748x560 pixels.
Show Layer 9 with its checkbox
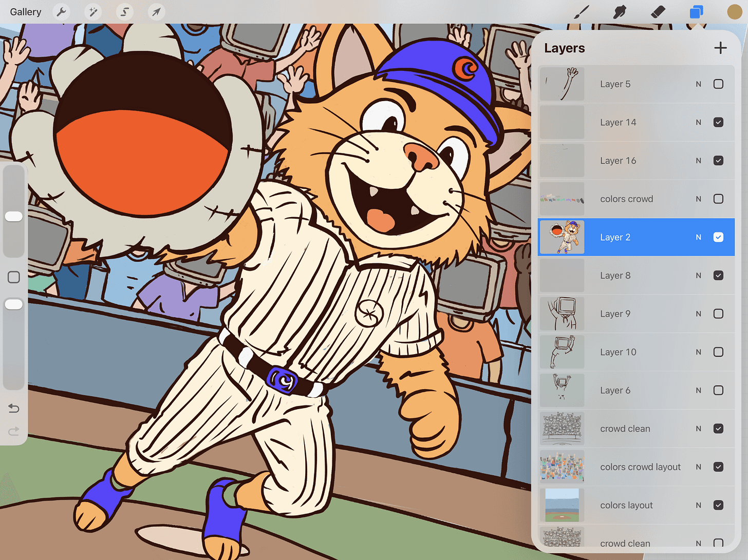(x=718, y=314)
